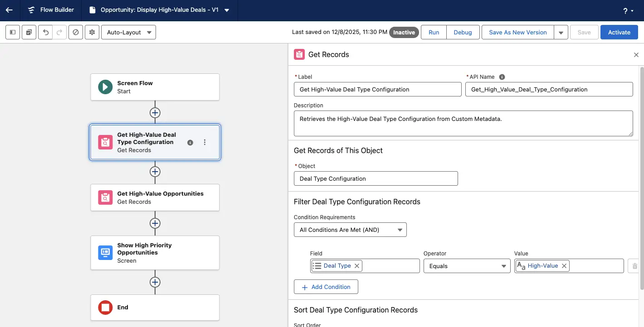The image size is (644, 327).
Task: Activate the flow
Action: (619, 32)
